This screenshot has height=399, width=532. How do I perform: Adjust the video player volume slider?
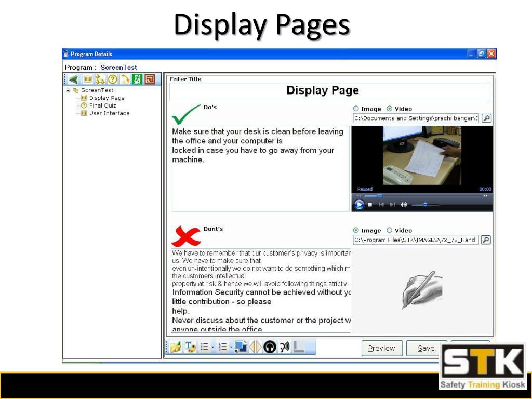424,205
